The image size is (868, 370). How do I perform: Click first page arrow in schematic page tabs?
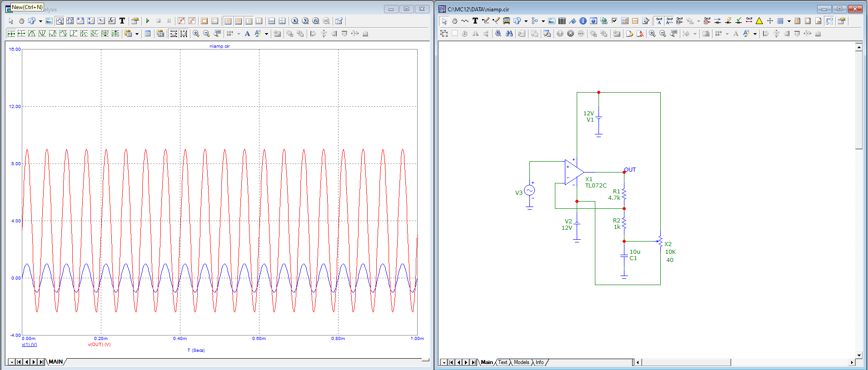pyautogui.click(x=451, y=362)
